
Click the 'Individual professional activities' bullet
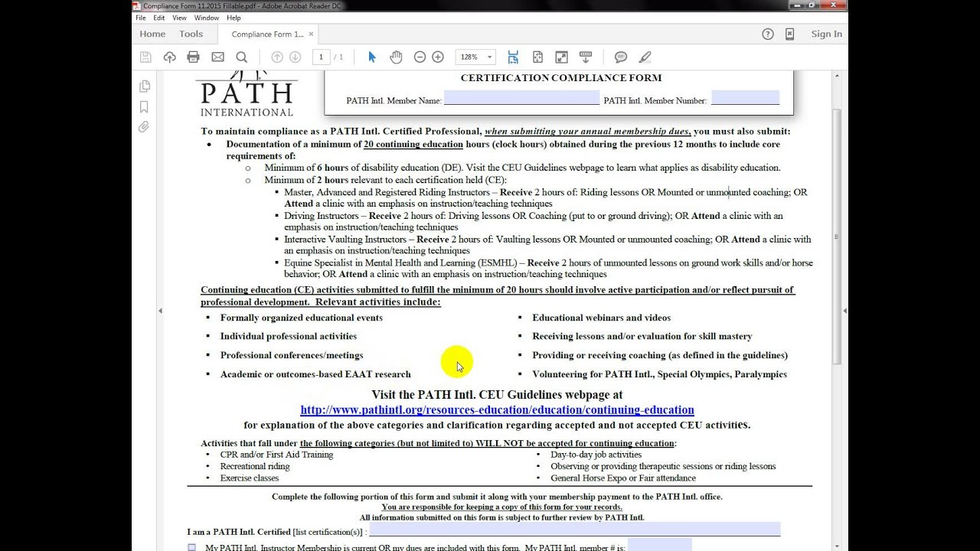coord(289,336)
